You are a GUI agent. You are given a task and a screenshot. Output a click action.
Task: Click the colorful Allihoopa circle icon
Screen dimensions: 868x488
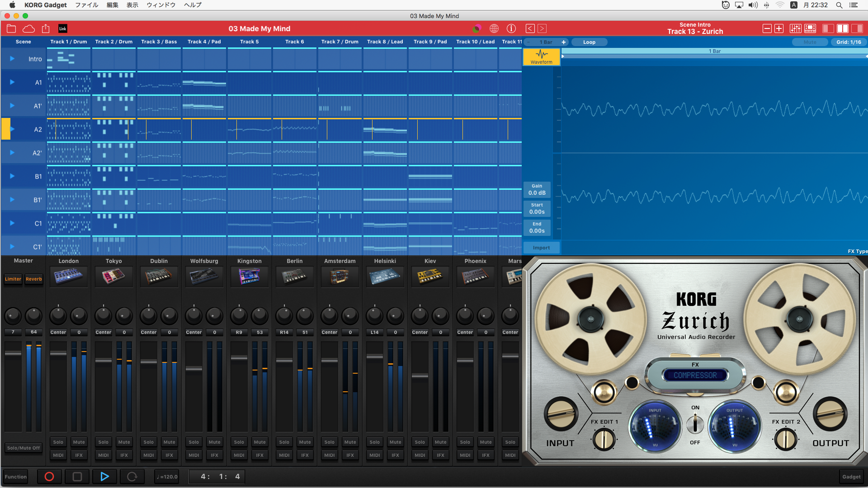(476, 28)
